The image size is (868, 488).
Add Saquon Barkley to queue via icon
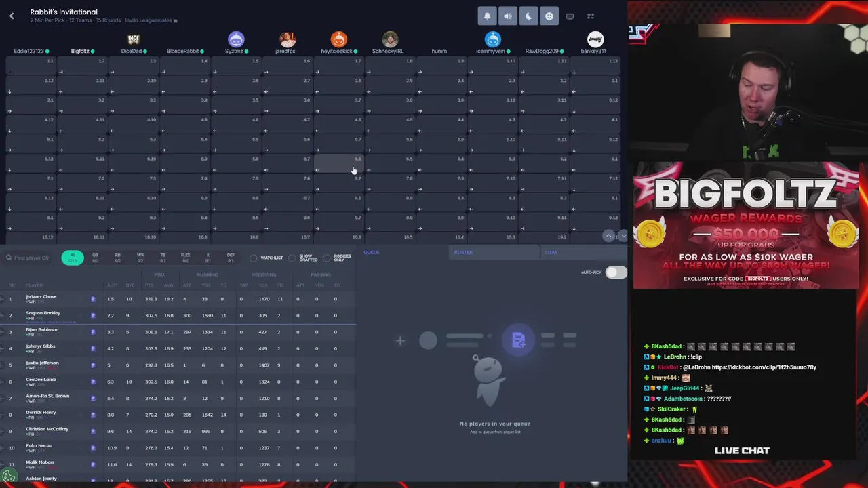pos(93,316)
